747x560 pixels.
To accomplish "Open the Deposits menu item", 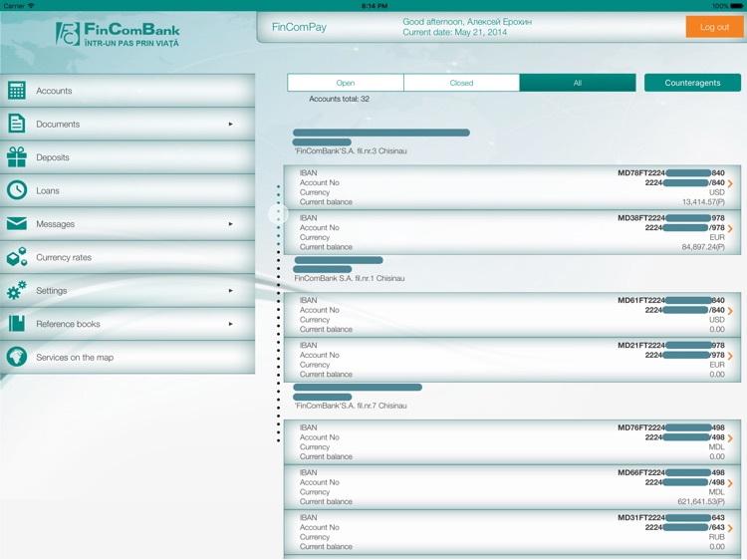I will [127, 157].
